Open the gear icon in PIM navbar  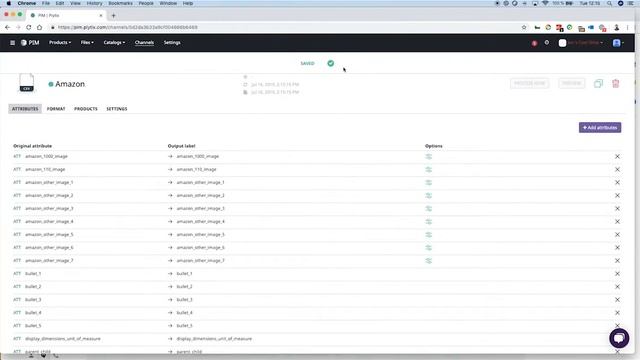[x=547, y=42]
